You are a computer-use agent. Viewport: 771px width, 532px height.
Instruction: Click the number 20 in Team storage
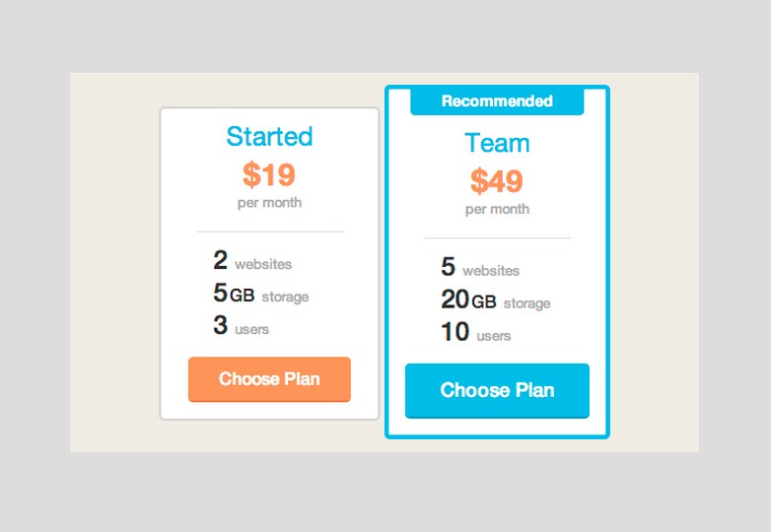455,299
